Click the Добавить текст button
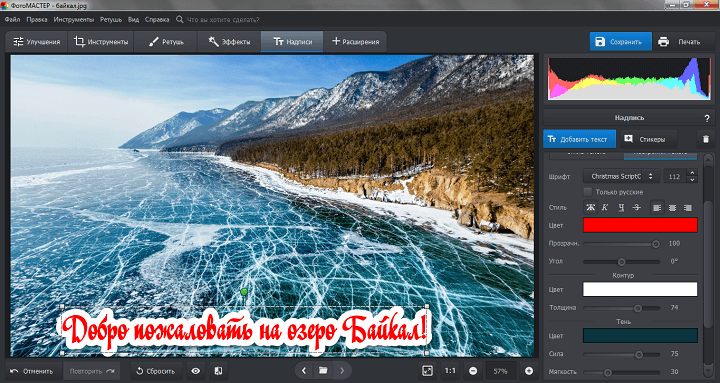The width and height of the screenshot is (720, 383). (579, 139)
